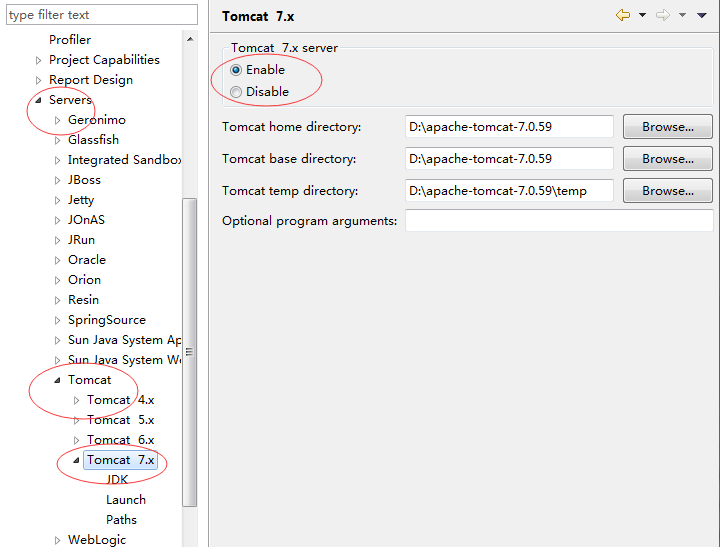This screenshot has height=547, width=720.
Task: Click the forward navigation arrow icon
Action: (x=663, y=15)
